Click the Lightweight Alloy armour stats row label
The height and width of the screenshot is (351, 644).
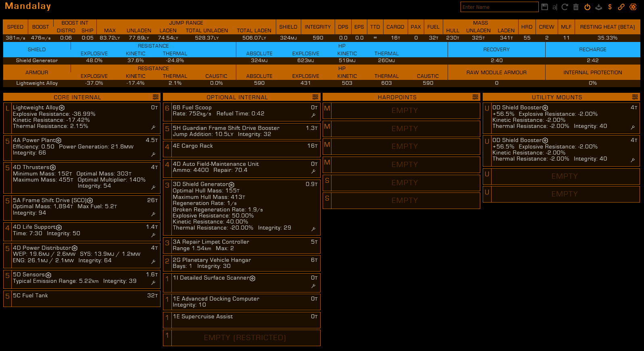point(37,83)
